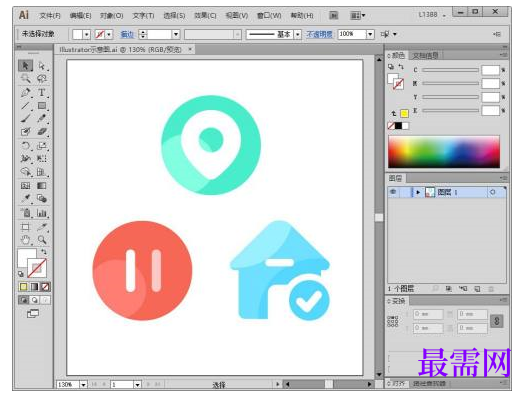Select the Gradient tool
This screenshot has height=394, width=530.
click(42, 186)
